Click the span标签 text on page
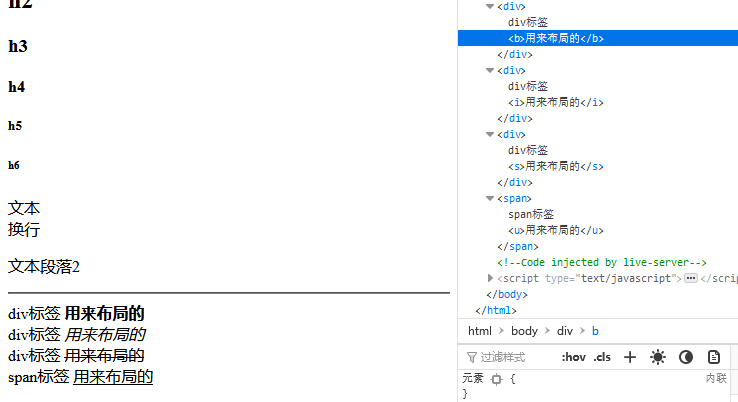This screenshot has height=402, width=738. tap(39, 377)
